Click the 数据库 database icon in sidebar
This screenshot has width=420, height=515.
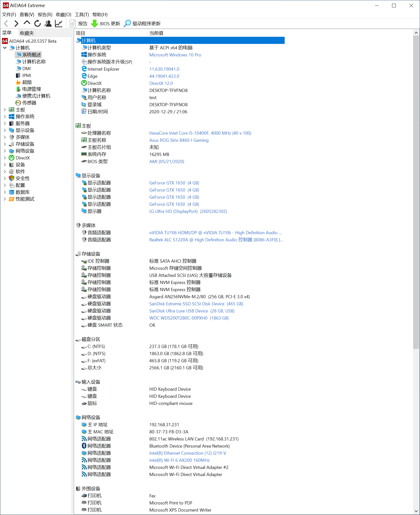tap(12, 192)
